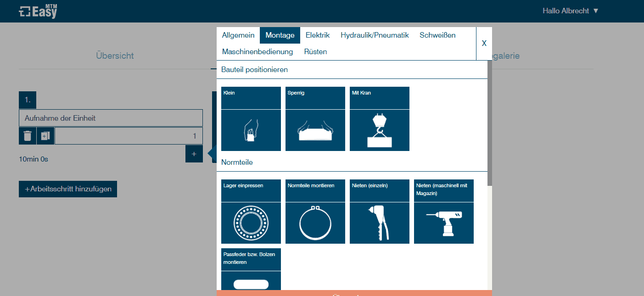Close the dialog with the X button
The image size is (644, 296).
(x=484, y=44)
